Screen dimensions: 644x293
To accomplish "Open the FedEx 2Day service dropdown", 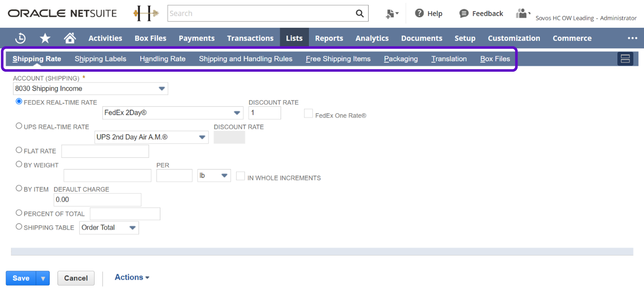I will click(x=237, y=113).
